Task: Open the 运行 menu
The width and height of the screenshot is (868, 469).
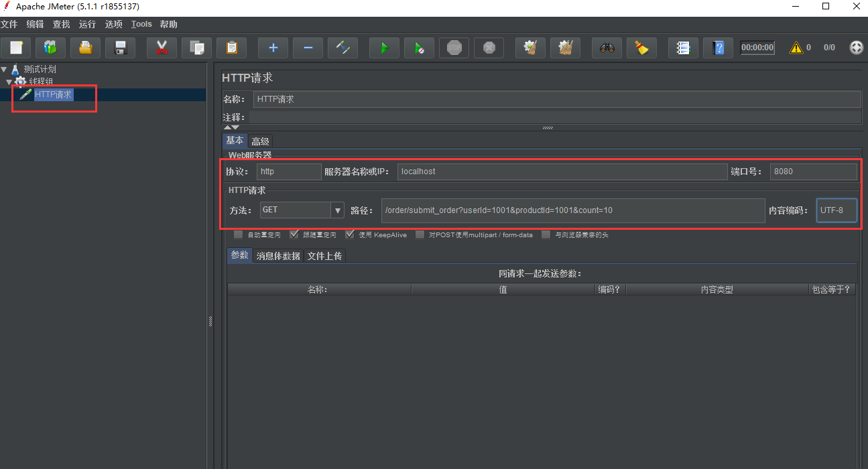Action: click(x=87, y=24)
